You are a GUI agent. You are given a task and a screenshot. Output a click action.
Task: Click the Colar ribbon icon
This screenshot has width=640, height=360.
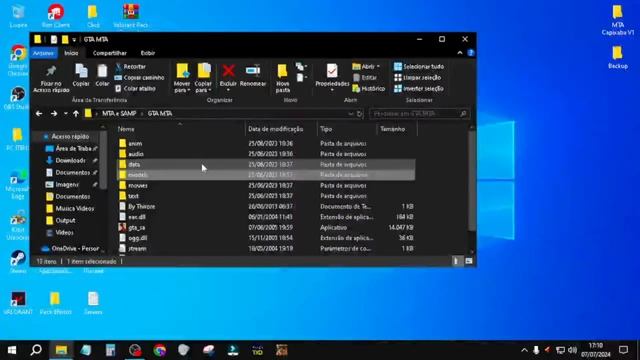tap(102, 71)
